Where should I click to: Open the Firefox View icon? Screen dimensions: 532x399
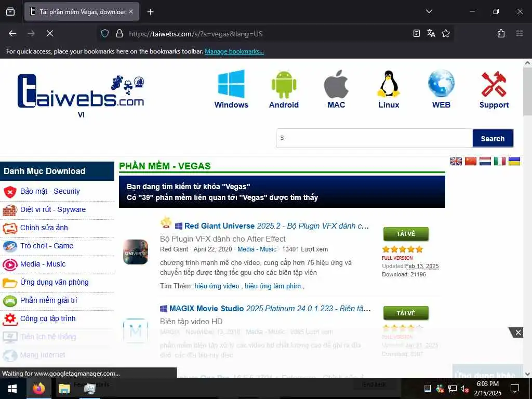click(x=10, y=12)
